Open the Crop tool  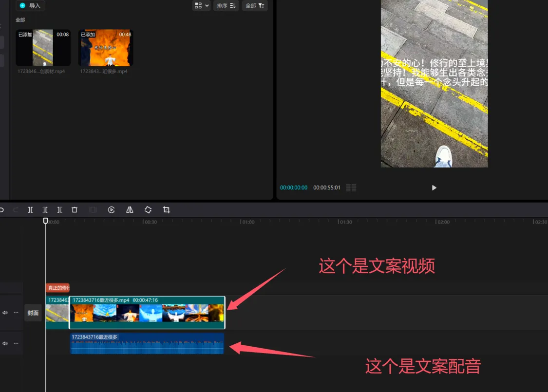tap(166, 210)
